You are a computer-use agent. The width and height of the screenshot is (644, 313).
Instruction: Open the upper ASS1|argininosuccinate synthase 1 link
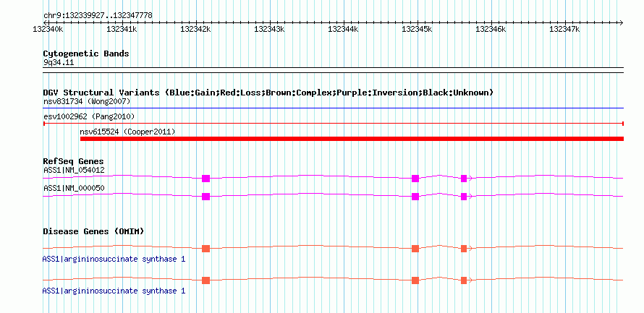point(114,260)
